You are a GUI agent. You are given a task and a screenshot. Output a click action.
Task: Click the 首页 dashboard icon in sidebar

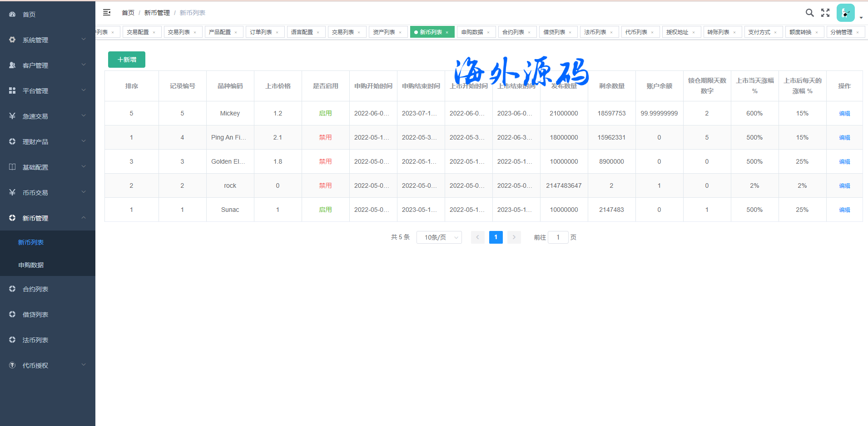pyautogui.click(x=12, y=15)
